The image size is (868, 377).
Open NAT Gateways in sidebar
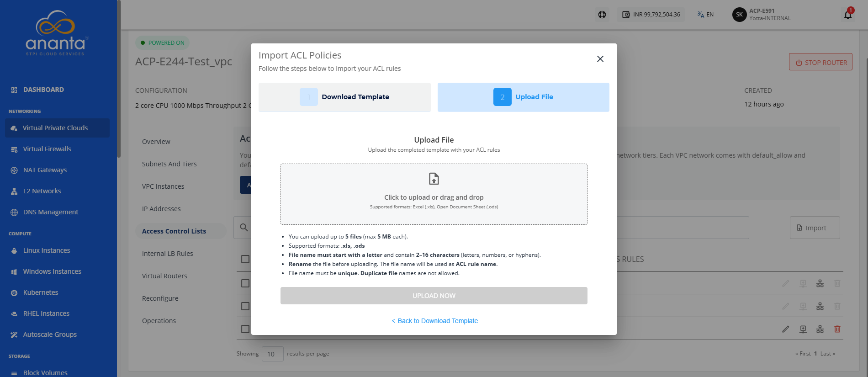click(x=45, y=170)
